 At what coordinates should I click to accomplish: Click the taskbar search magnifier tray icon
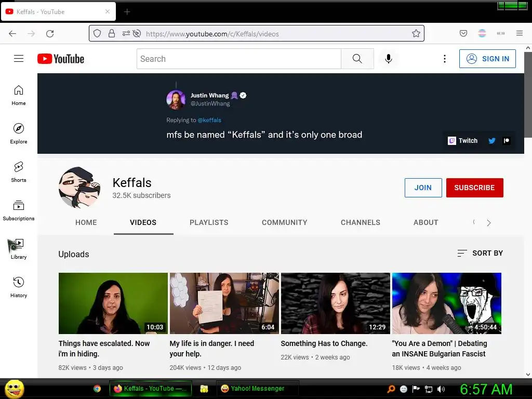tap(391, 389)
